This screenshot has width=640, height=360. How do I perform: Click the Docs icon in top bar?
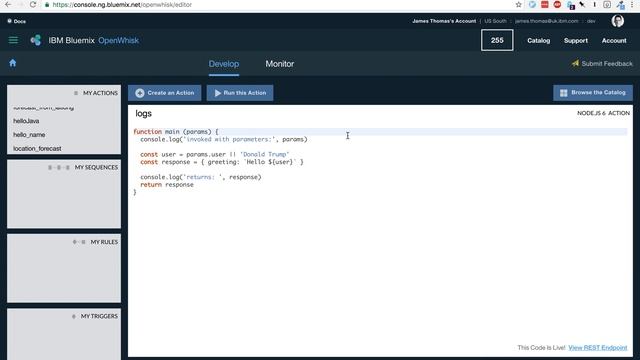[9, 21]
